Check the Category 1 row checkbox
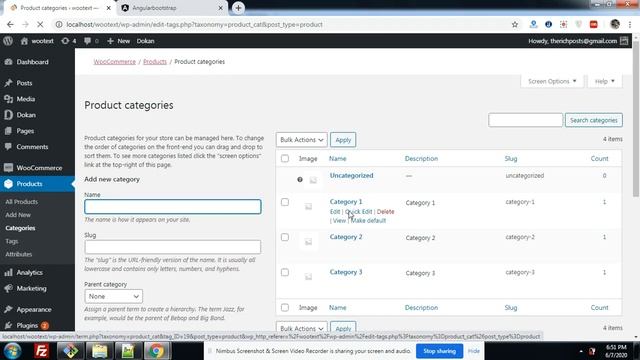640x360 pixels. 285,202
